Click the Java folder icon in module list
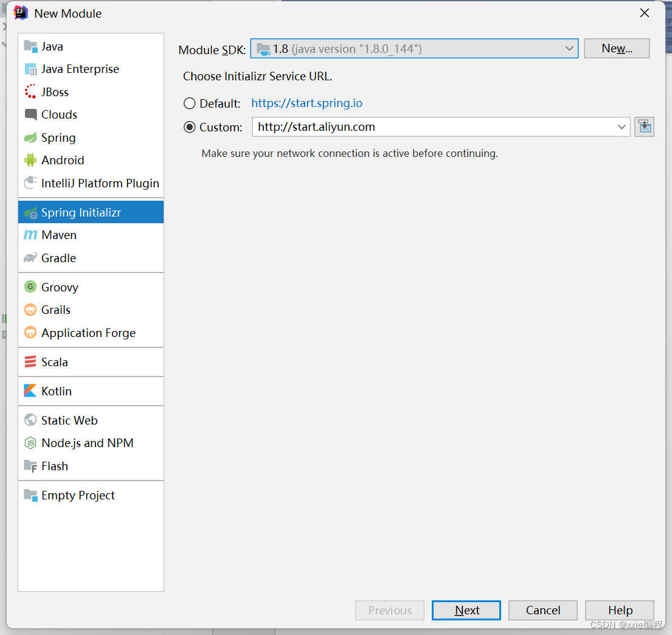Viewport: 672px width, 635px height. point(30,46)
